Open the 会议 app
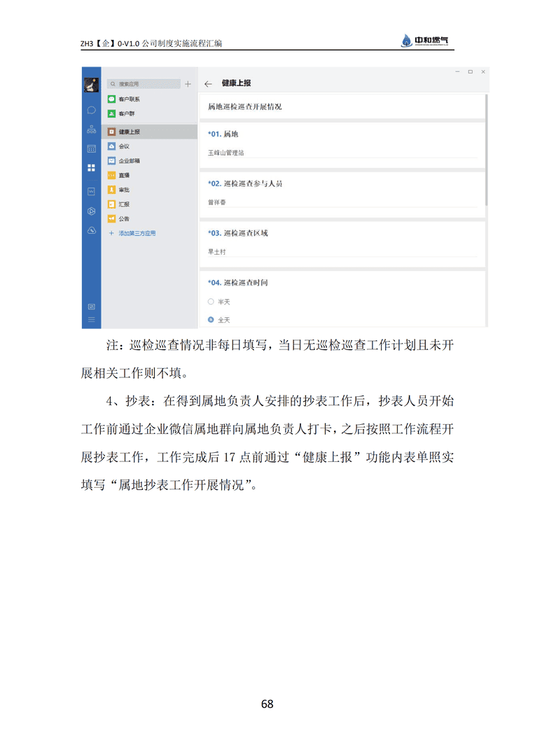Screen dimensions: 535x756 (150, 146)
